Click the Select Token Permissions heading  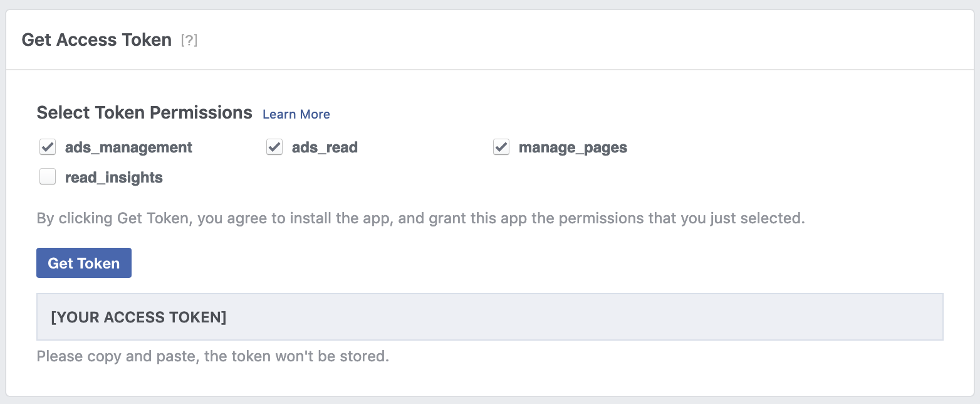click(143, 112)
